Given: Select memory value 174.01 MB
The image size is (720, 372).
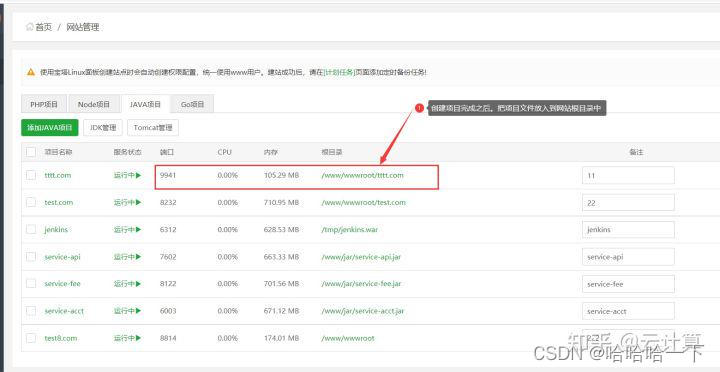Looking at the screenshot, I should 281,338.
